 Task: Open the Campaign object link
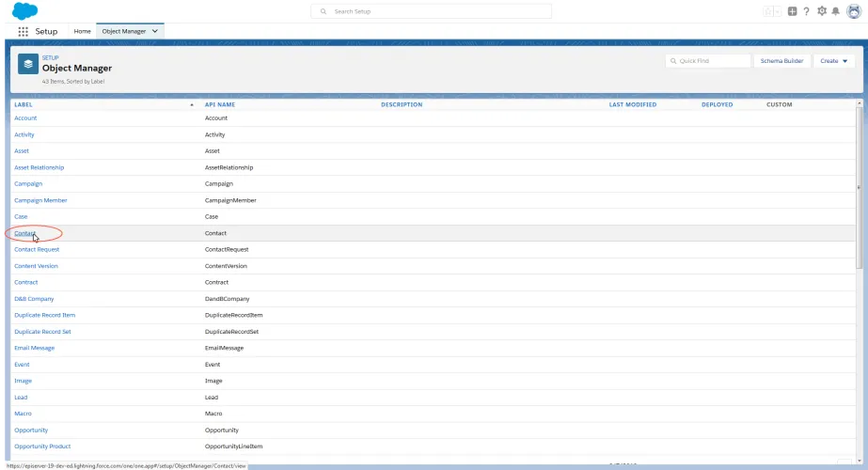click(28, 184)
